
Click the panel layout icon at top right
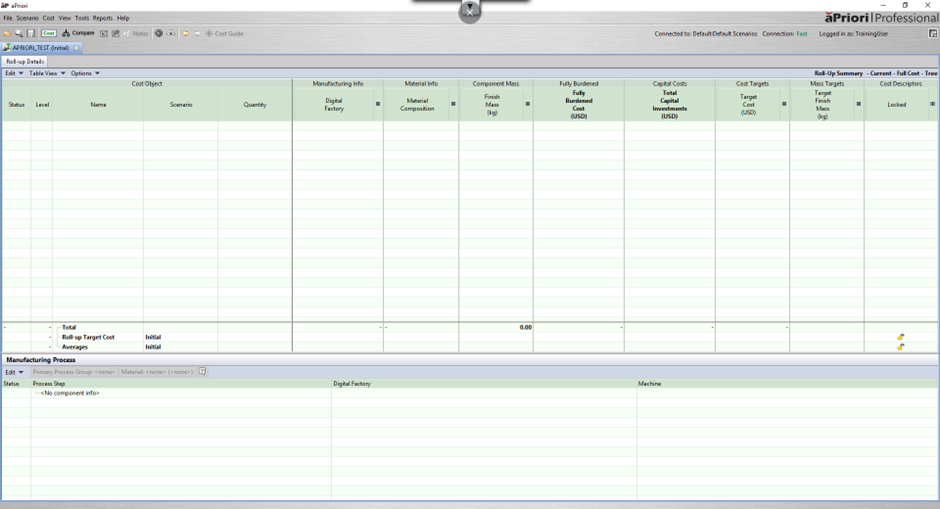[933, 34]
